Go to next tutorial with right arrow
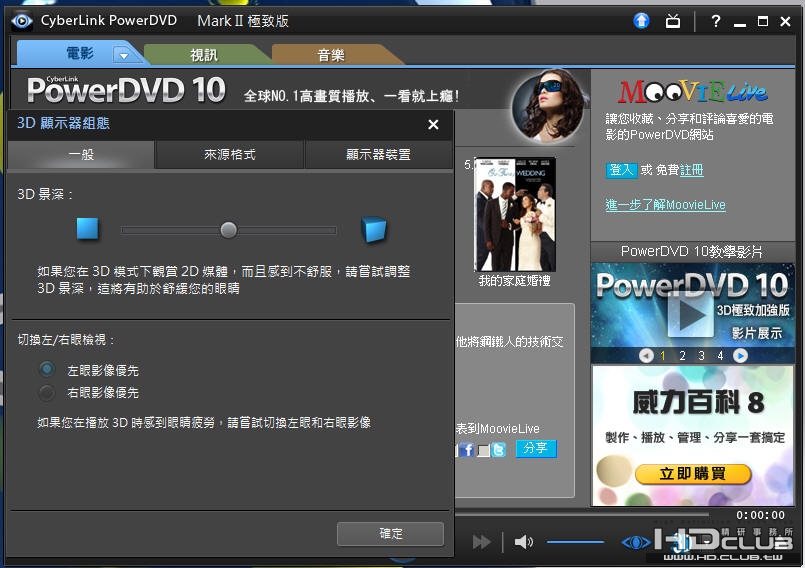805x568 pixels. (x=740, y=355)
